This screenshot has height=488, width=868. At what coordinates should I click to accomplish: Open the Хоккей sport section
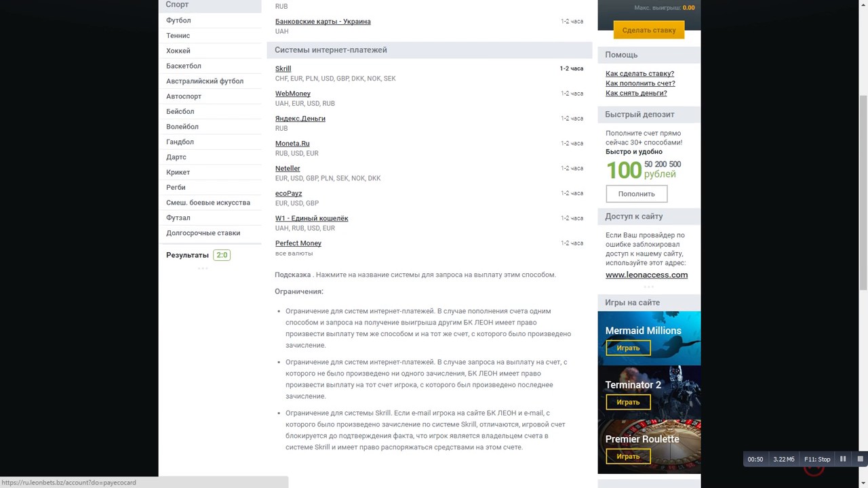[178, 51]
